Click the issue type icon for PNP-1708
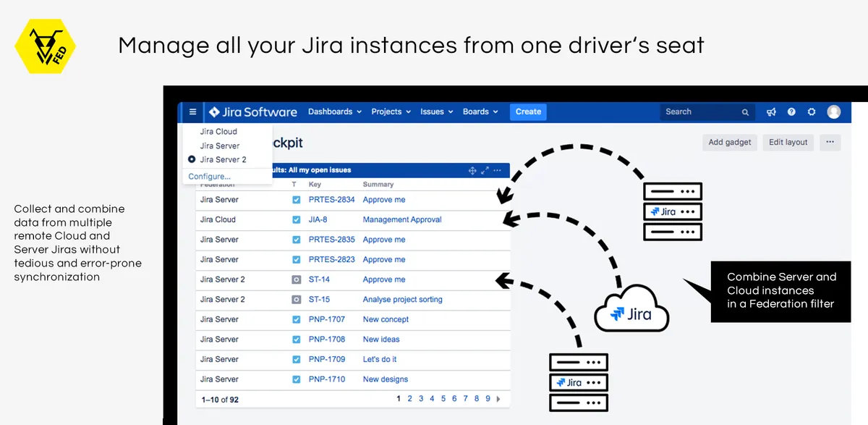The height and width of the screenshot is (425, 868). [297, 339]
